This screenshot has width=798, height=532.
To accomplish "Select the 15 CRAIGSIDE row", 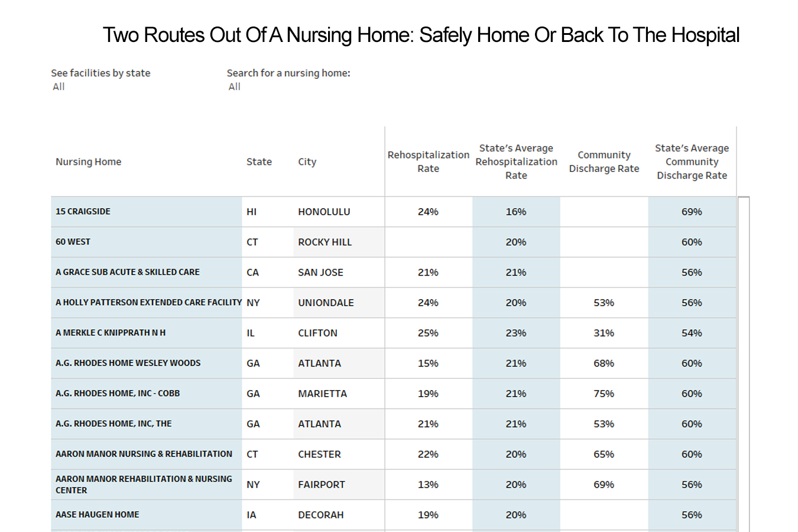I will pyautogui.click(x=82, y=211).
